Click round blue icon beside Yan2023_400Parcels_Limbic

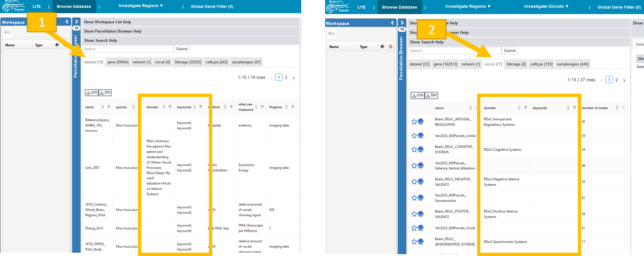coord(421,136)
